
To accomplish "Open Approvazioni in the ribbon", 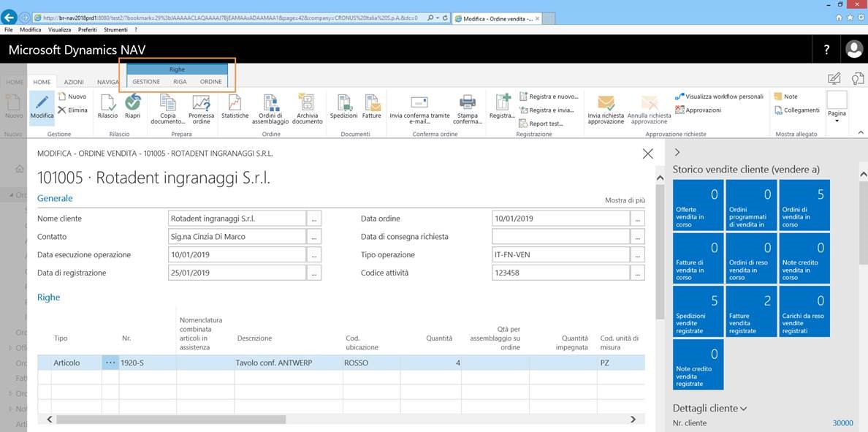I will point(698,110).
